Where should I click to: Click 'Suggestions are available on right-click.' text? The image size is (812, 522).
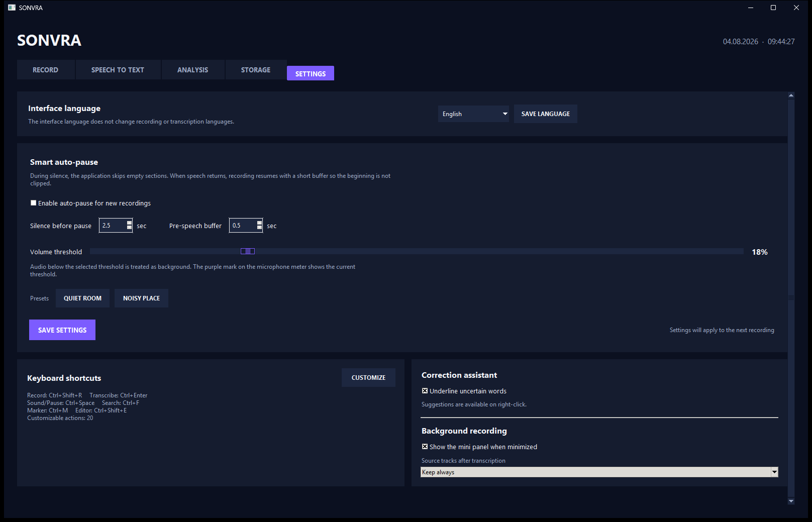(474, 404)
